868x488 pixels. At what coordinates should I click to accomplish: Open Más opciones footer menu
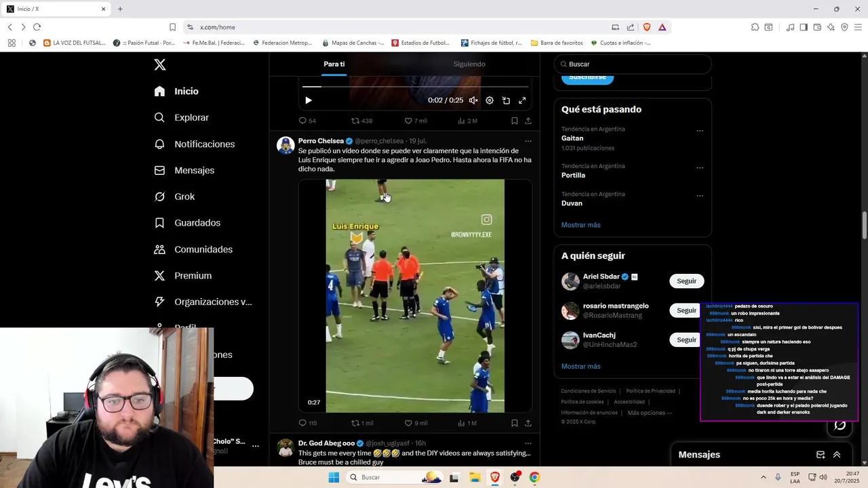pyautogui.click(x=650, y=413)
